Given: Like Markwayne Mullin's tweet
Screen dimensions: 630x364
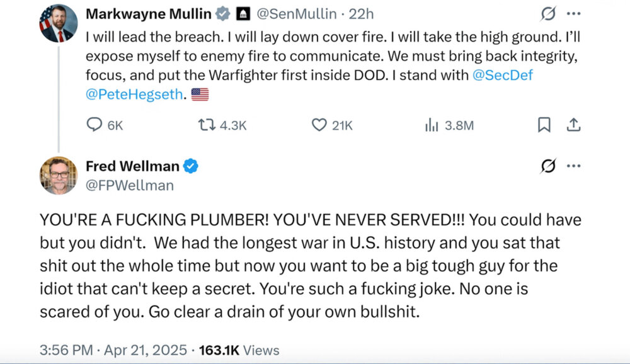Looking at the screenshot, I should [320, 125].
